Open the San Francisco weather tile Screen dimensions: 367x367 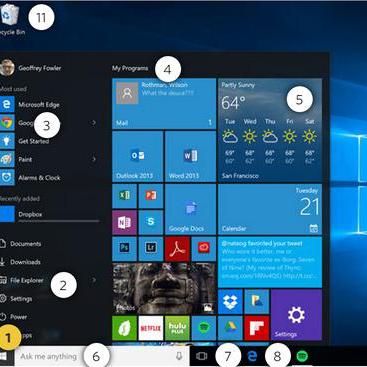tap(270, 130)
